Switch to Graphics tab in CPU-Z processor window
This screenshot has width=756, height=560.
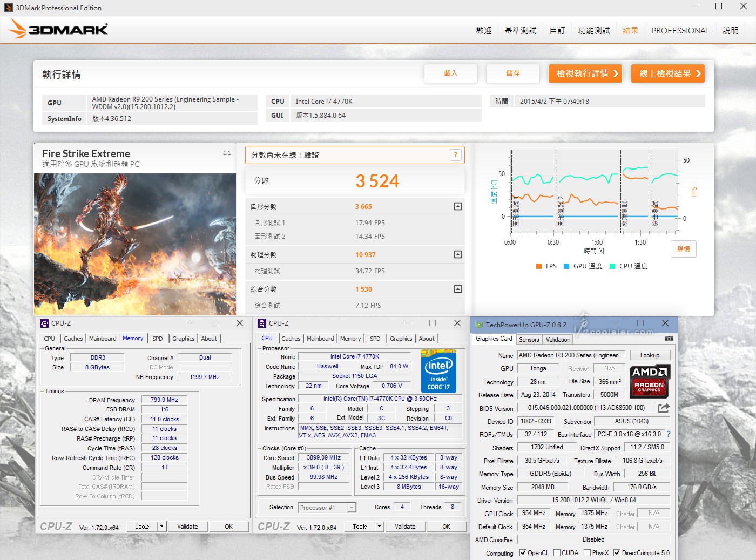401,339
